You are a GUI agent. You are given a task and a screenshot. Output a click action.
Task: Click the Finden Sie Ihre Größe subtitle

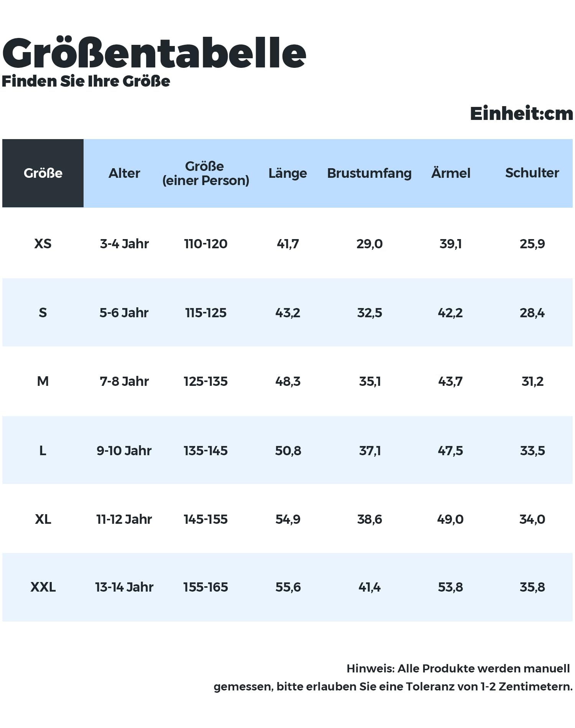[86, 81]
